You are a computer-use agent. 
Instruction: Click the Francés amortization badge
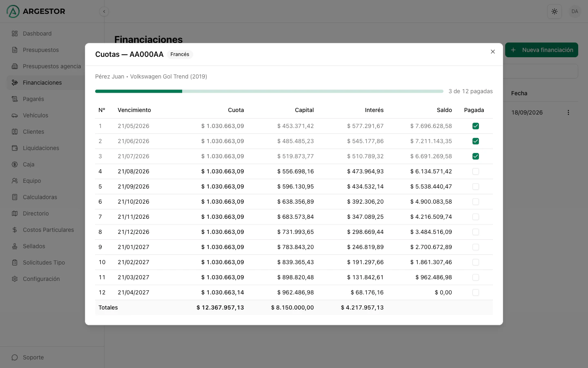click(180, 54)
